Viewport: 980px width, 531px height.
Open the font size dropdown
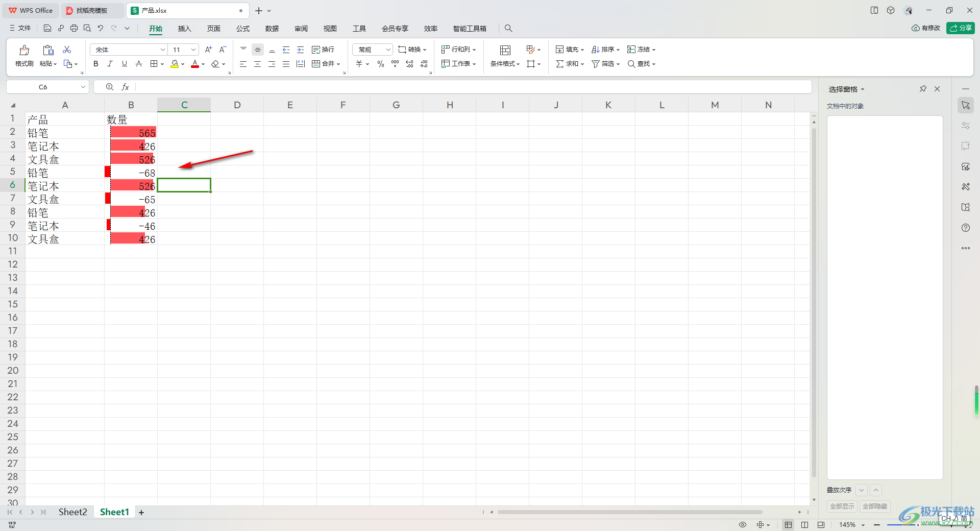point(193,50)
